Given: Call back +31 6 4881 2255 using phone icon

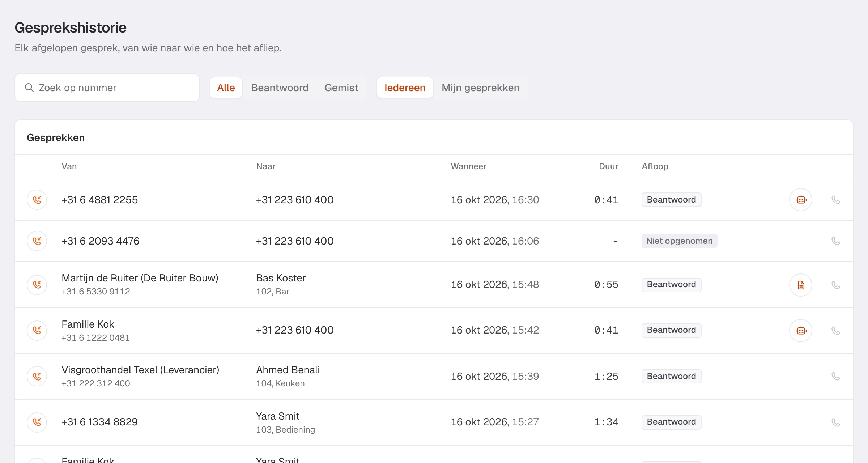Looking at the screenshot, I should tap(835, 200).
